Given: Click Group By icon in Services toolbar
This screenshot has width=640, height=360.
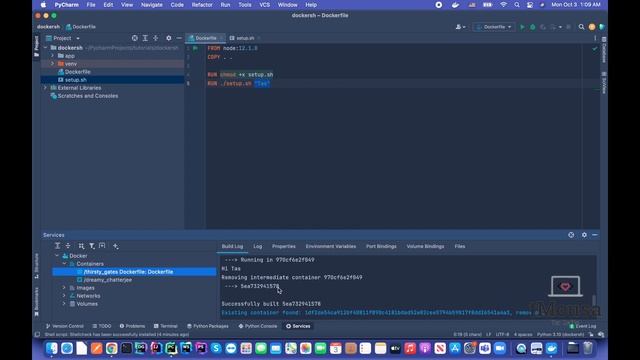Looking at the screenshot, I should 81,246.
